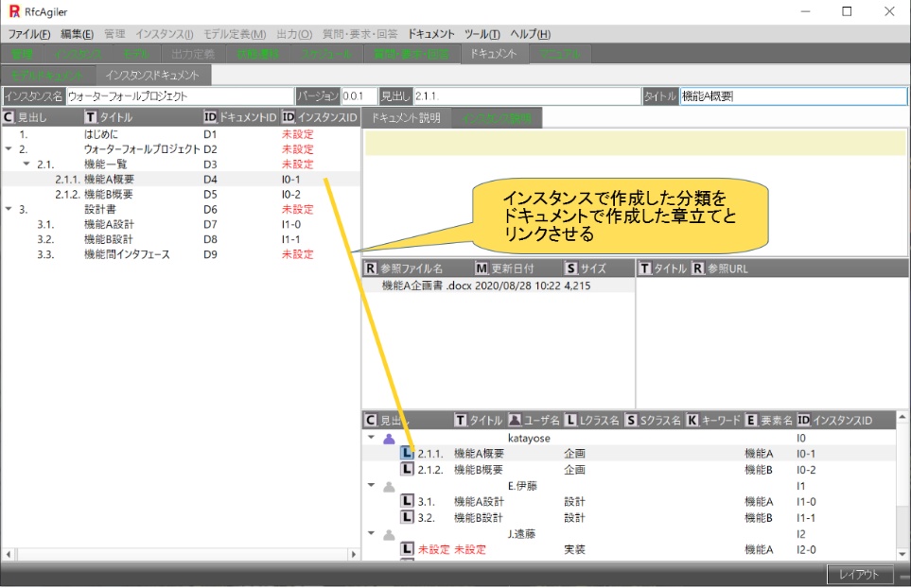Open the ツール(T) menu
The height and width of the screenshot is (588, 911).
click(x=482, y=34)
